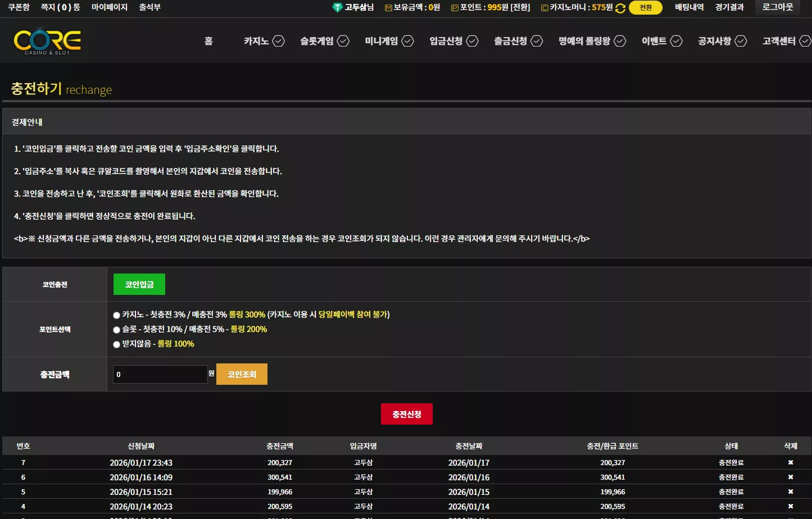
Task: Open the 출석부 link
Action: coord(150,7)
